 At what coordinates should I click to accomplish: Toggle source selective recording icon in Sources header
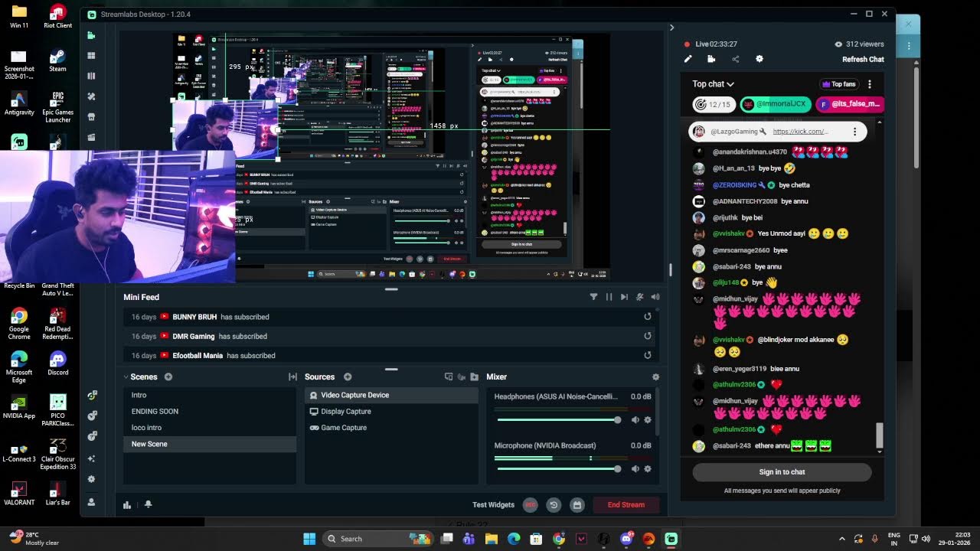pos(462,377)
